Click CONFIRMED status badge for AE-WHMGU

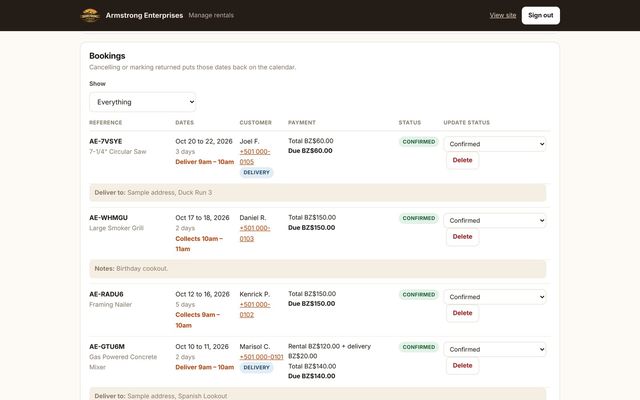click(419, 218)
